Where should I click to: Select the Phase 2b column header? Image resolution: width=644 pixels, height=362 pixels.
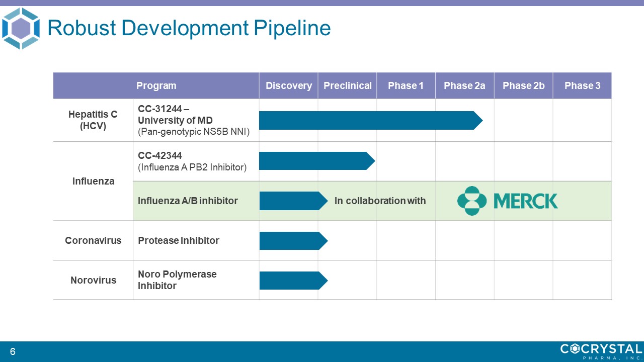(x=523, y=85)
